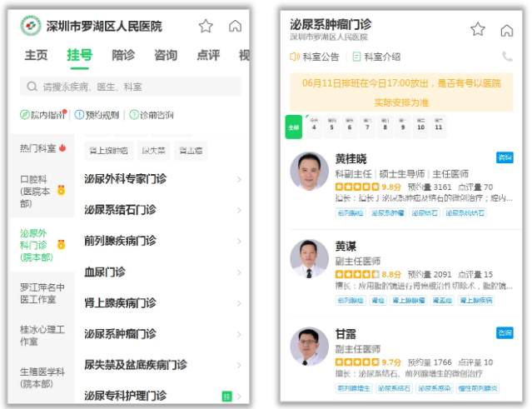Tap home icon on 泌尿系肿瘤门诊 page
This screenshot has width=532, height=409.
click(x=506, y=30)
